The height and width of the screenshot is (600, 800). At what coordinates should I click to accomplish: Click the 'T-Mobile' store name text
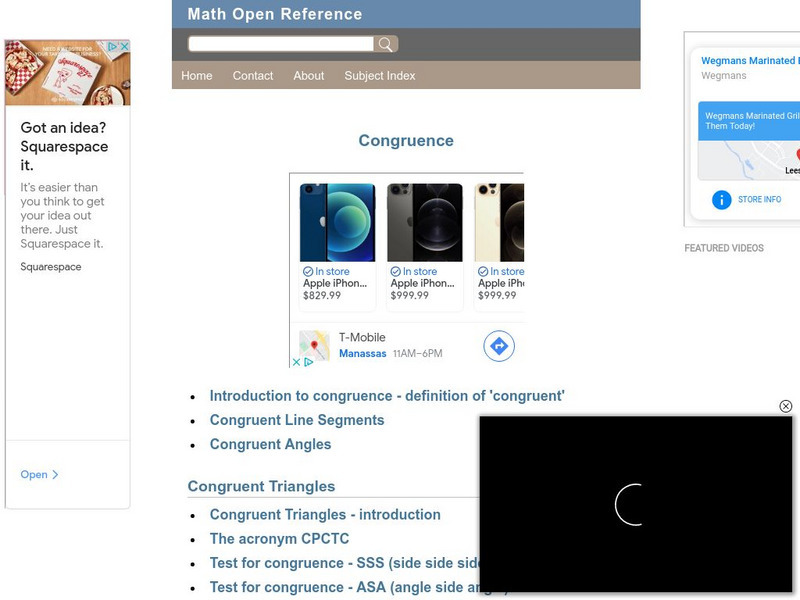pyautogui.click(x=362, y=337)
